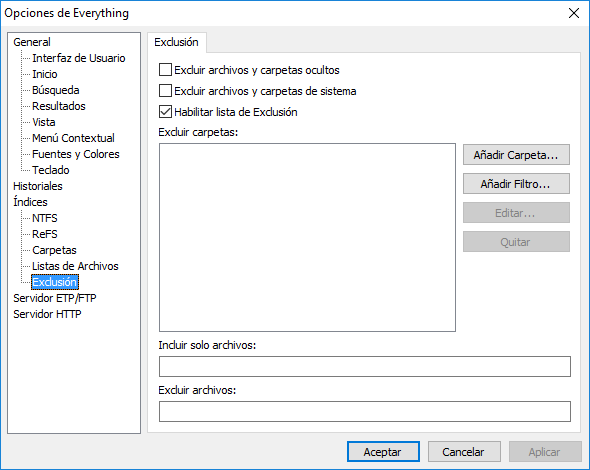Confirm with the Aceptar button
Screen dimensions: 590x470
pyautogui.click(x=383, y=452)
